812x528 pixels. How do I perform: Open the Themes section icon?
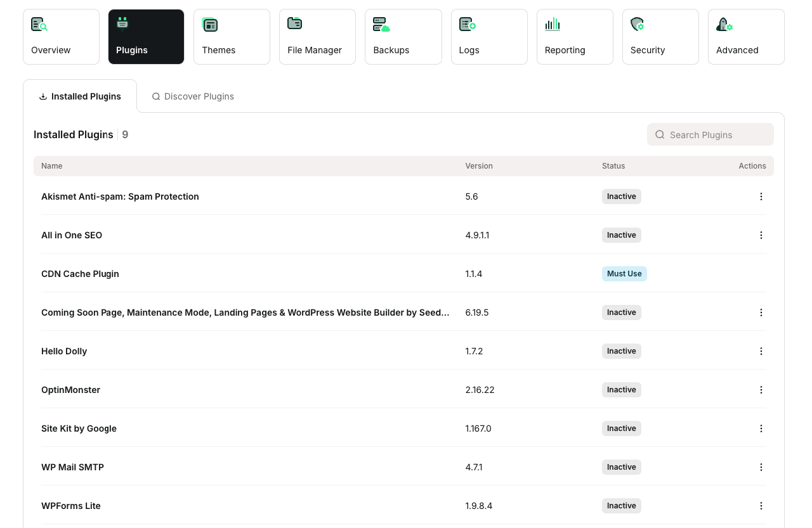pos(210,25)
